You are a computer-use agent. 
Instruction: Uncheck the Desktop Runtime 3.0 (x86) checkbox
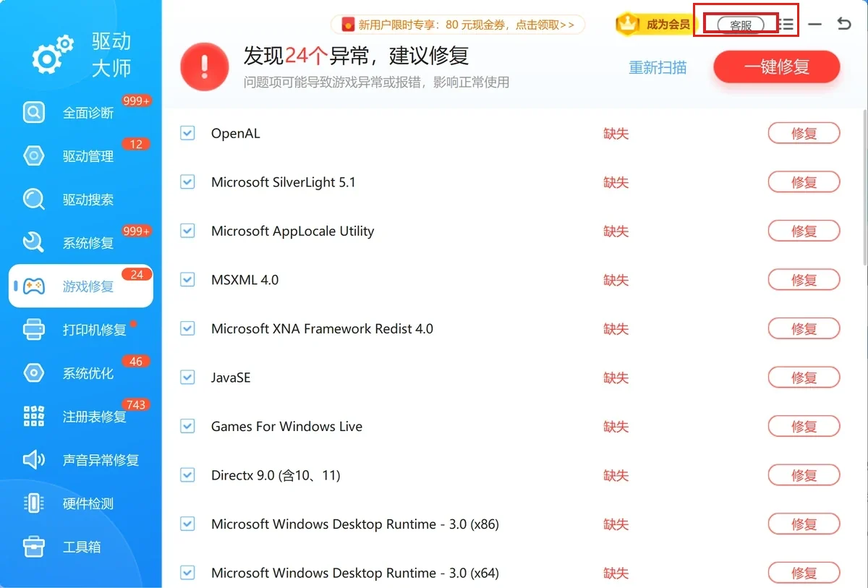coord(187,524)
